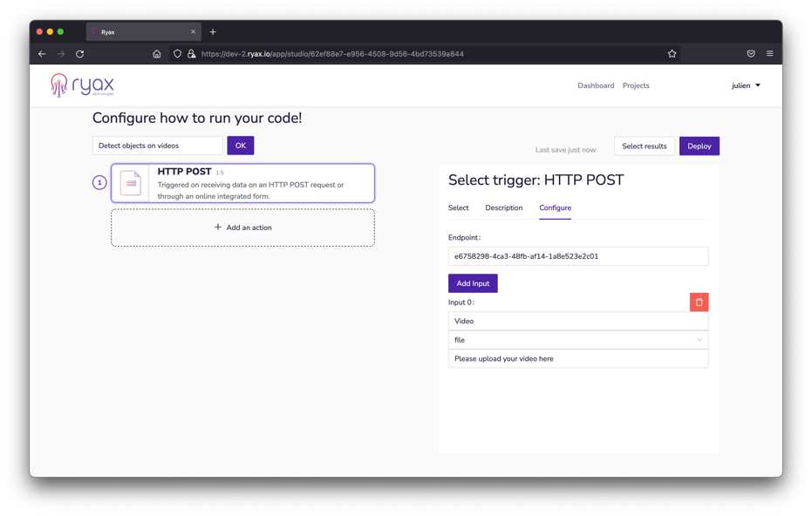
Task: Bookmark this page with the star icon
Action: tap(672, 54)
